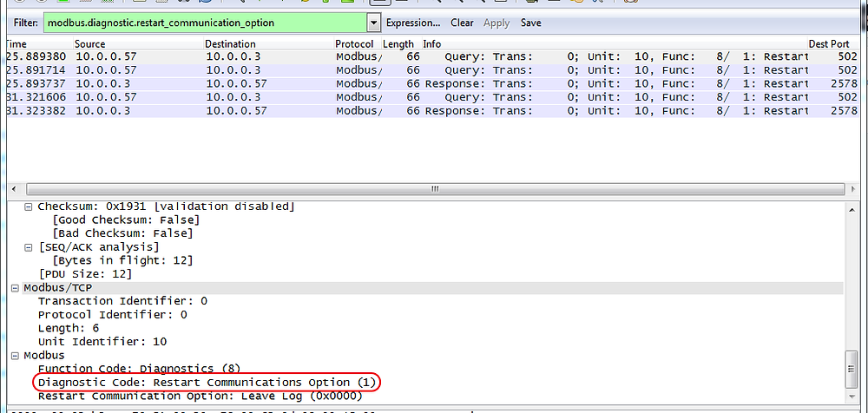Open the filter history dropdown arrow
This screenshot has height=413, width=868.
click(374, 23)
